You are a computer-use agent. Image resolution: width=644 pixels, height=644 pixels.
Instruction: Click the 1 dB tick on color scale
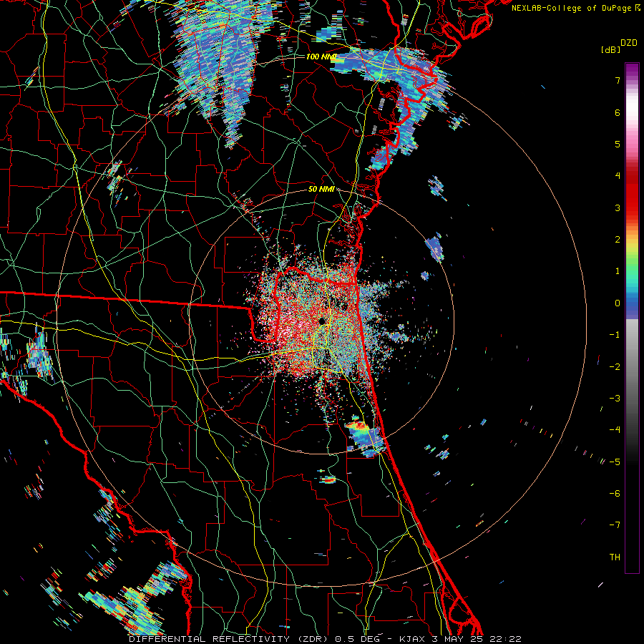[x=618, y=271]
